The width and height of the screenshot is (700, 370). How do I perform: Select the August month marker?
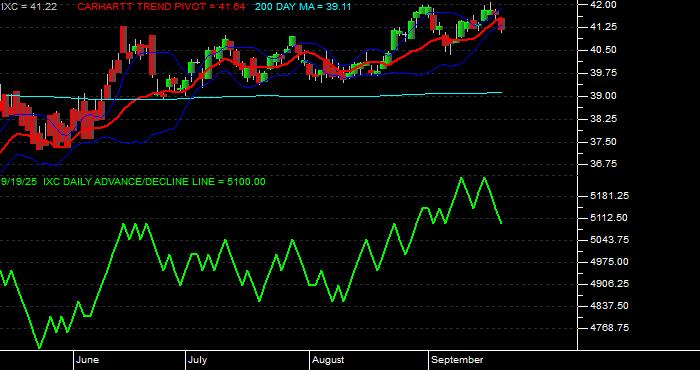328,360
